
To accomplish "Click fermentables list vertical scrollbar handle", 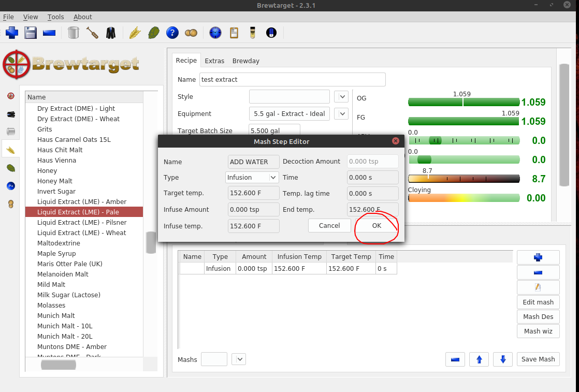I will click(x=151, y=242).
